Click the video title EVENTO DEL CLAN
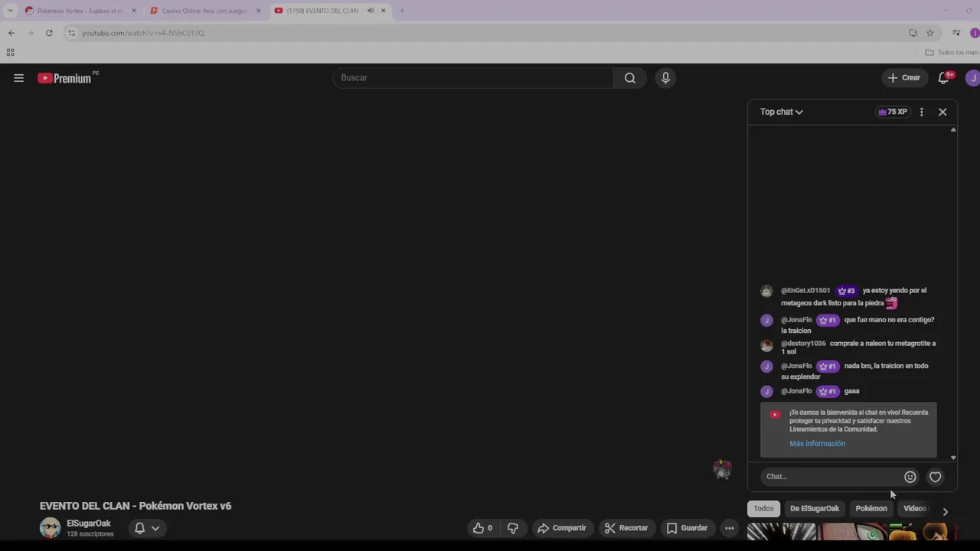The height and width of the screenshot is (551, 980). [136, 506]
